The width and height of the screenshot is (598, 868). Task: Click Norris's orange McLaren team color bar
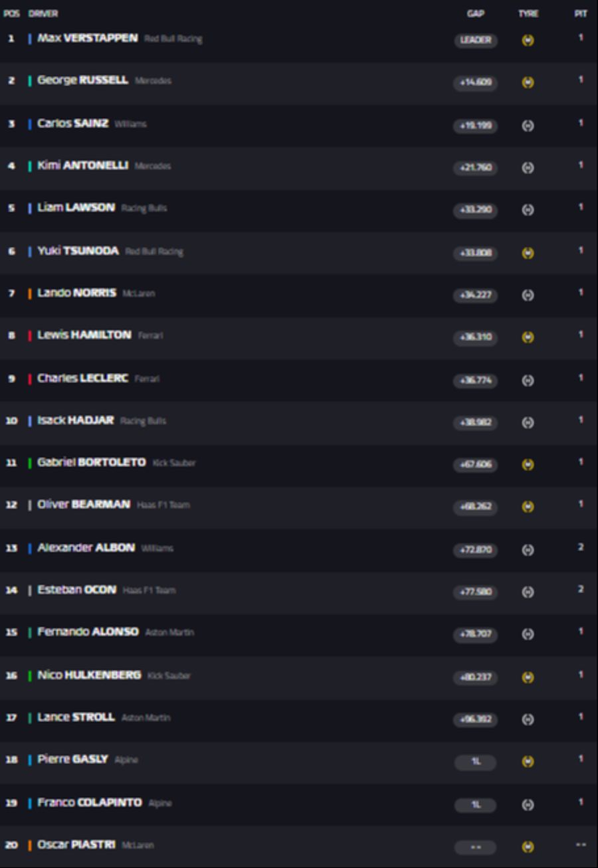30,294
